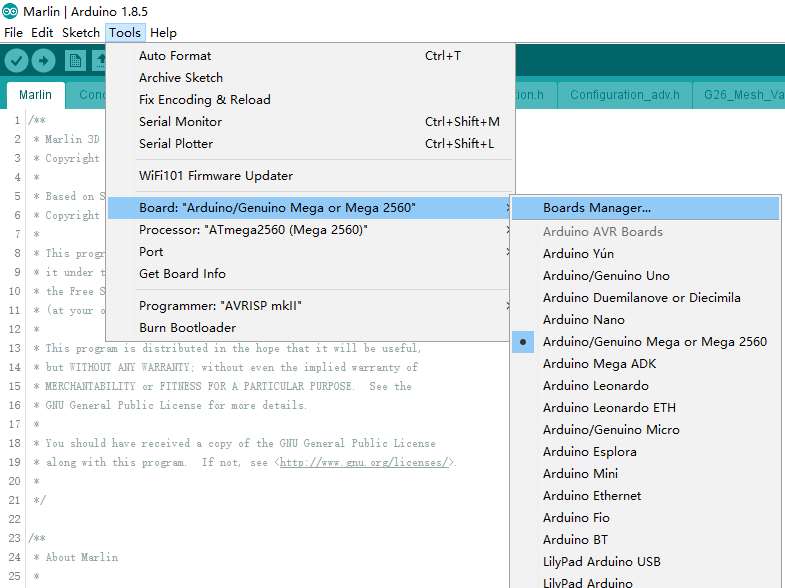
Task: Click the 'About Marlin' comment line
Action: coord(76,557)
